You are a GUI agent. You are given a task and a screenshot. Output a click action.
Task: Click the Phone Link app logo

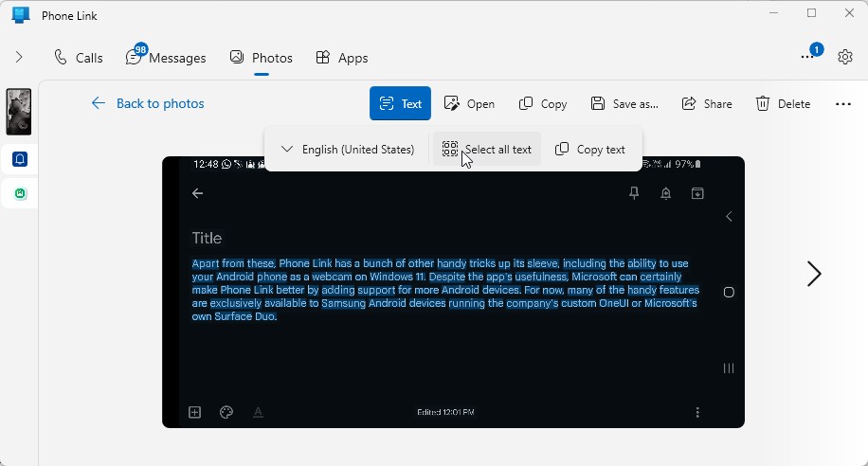(x=21, y=15)
